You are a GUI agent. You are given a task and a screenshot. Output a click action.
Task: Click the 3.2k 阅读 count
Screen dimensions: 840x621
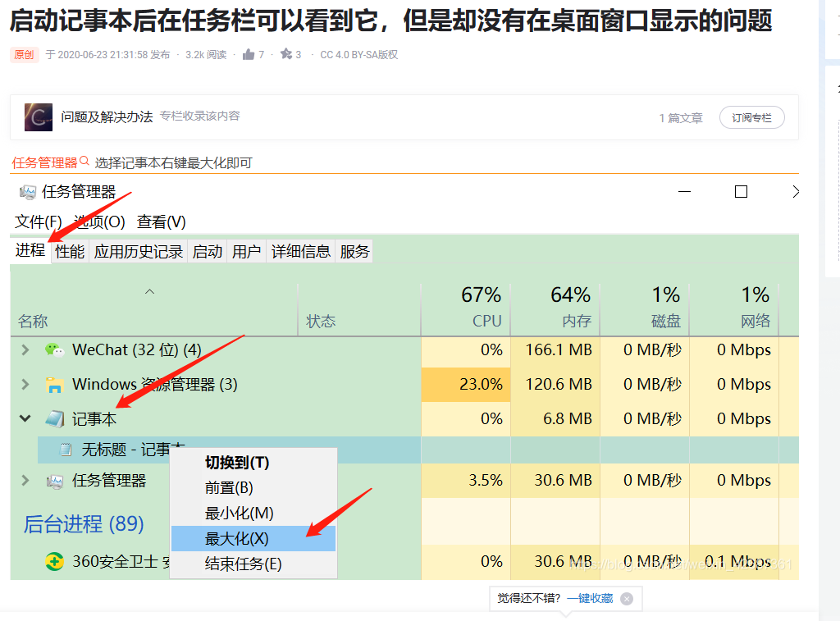point(206,55)
